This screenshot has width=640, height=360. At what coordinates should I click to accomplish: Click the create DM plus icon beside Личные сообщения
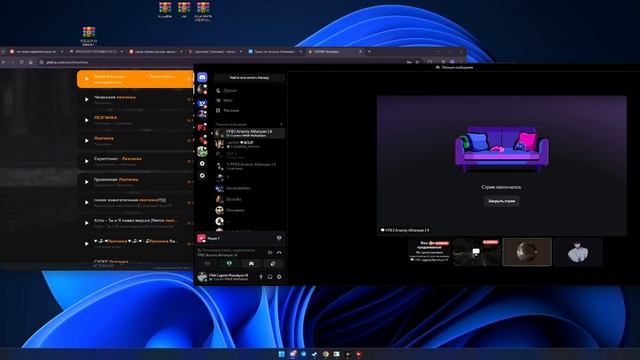point(281,124)
